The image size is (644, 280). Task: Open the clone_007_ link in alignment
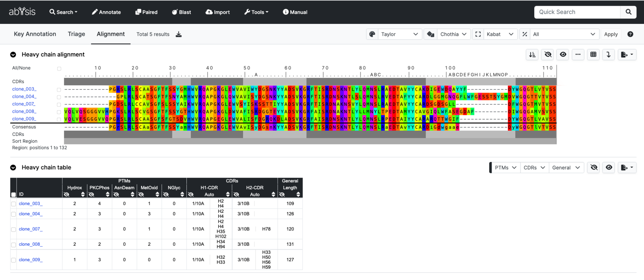pos(24,104)
